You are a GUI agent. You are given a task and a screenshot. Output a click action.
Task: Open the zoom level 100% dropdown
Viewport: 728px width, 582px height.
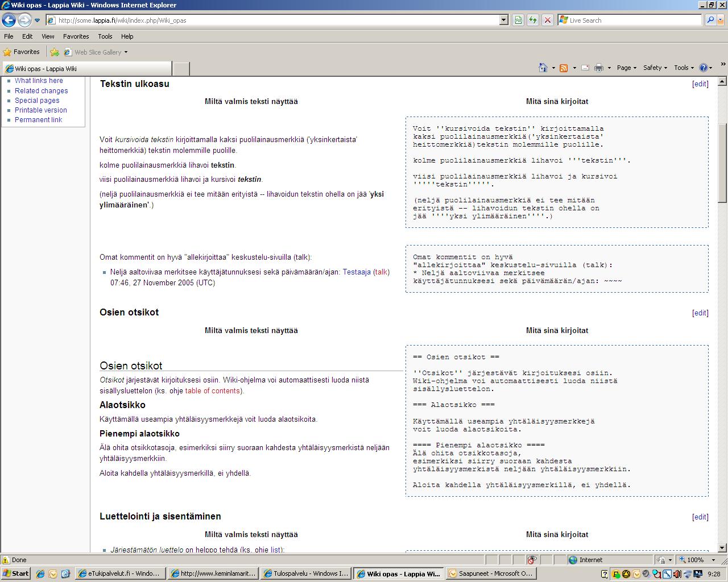point(713,560)
